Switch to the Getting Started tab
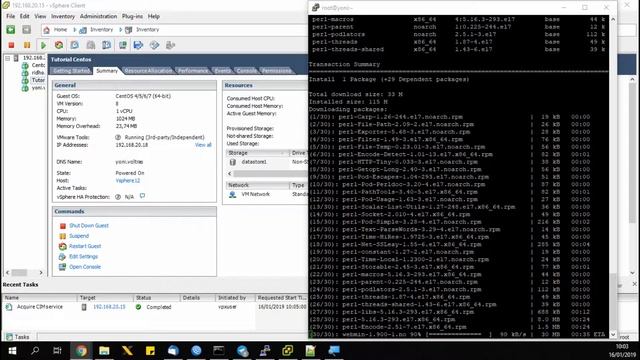The width and height of the screenshot is (640, 360). [x=71, y=71]
